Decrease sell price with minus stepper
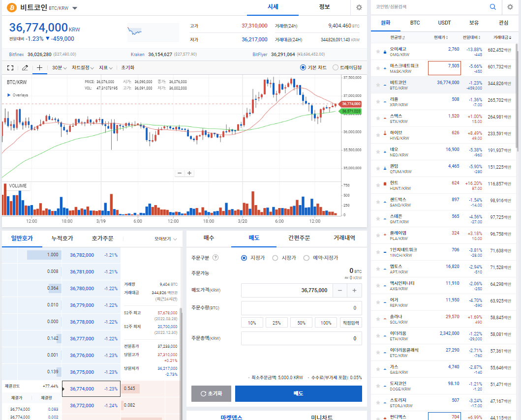Image resolution: width=521 pixels, height=420 pixels. 340,291
